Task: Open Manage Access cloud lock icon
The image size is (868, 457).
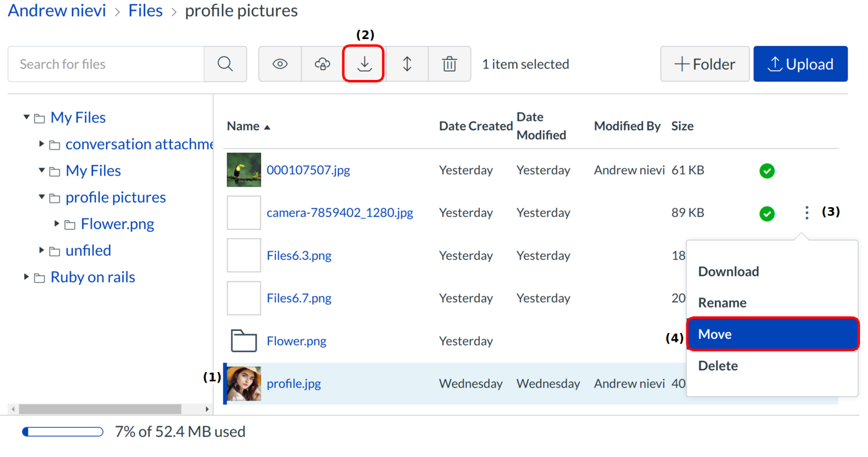Action: click(322, 64)
